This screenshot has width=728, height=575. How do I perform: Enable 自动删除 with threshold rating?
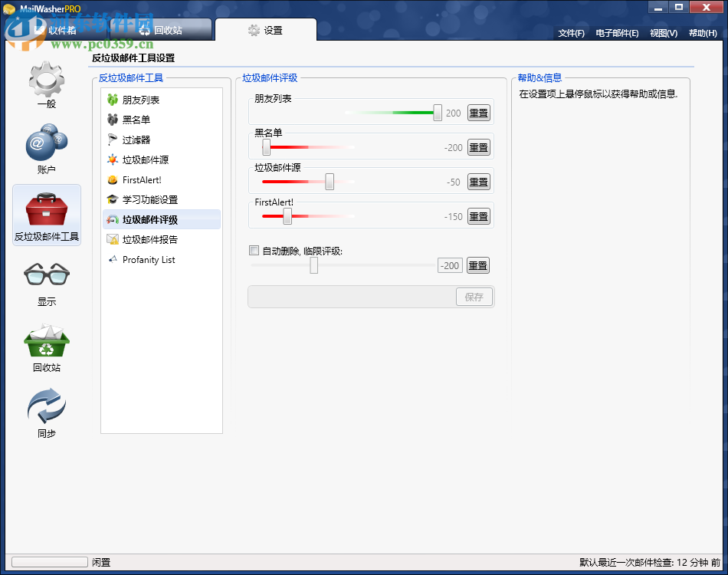tap(254, 250)
